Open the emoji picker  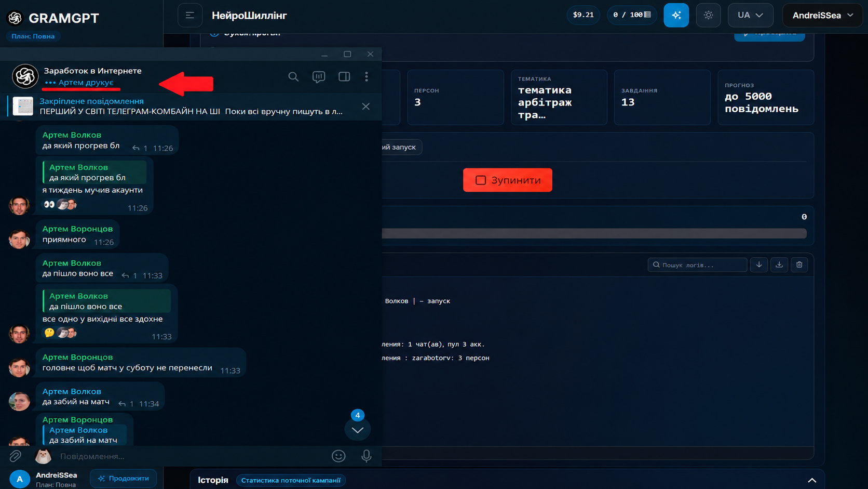click(338, 456)
